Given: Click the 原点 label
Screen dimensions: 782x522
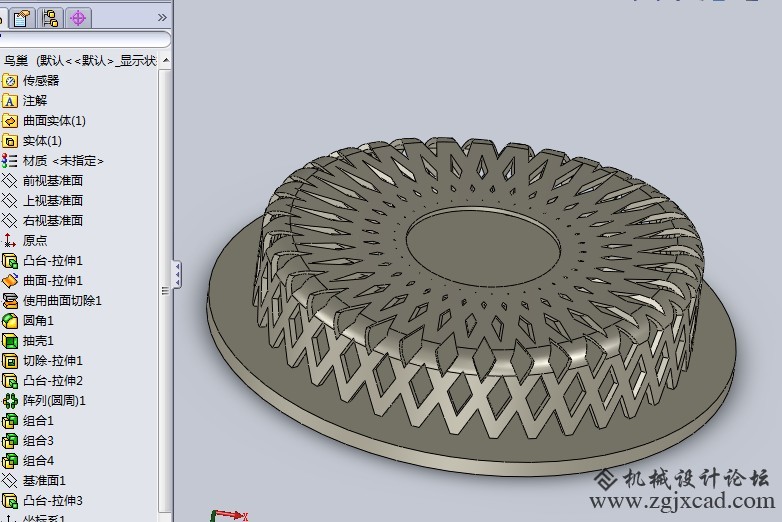Looking at the screenshot, I should pos(35,241).
